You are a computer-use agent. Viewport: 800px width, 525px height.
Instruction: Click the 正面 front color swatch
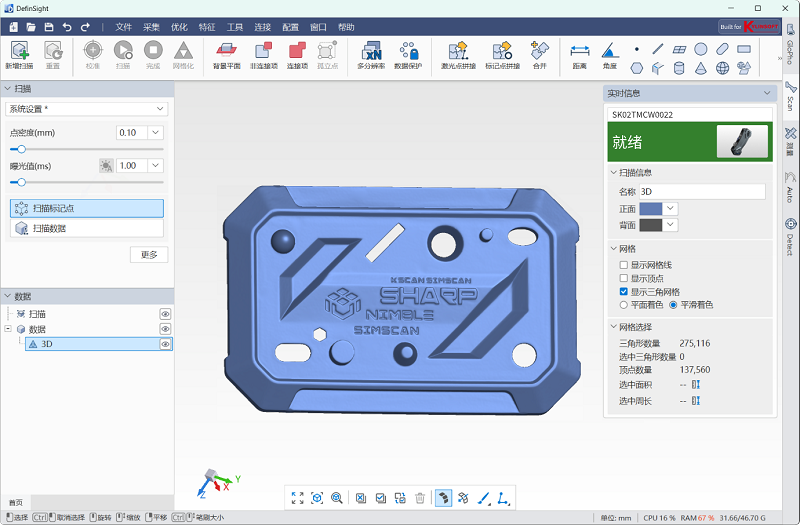point(650,208)
